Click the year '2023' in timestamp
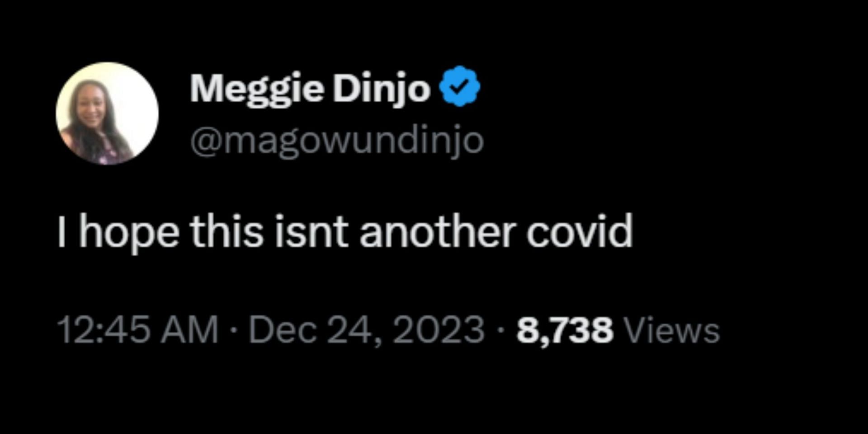 click(x=439, y=330)
